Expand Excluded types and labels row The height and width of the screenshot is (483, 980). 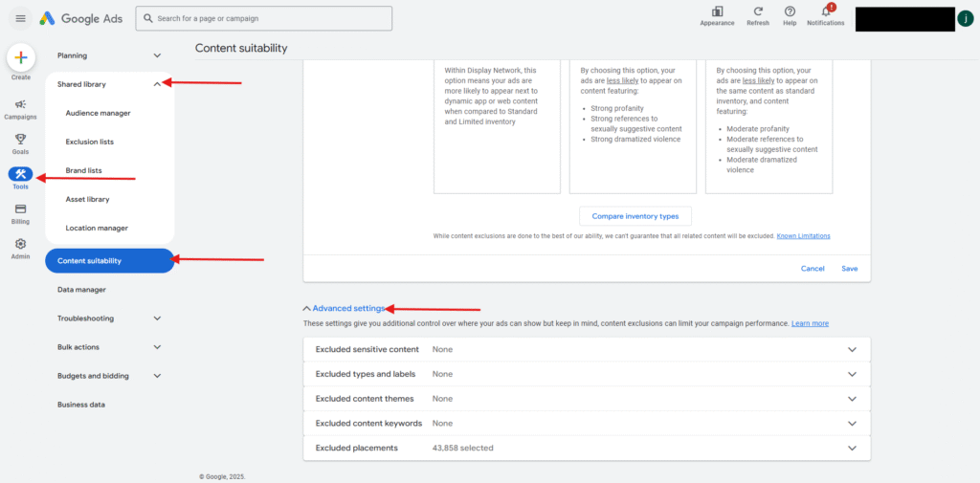click(x=587, y=374)
